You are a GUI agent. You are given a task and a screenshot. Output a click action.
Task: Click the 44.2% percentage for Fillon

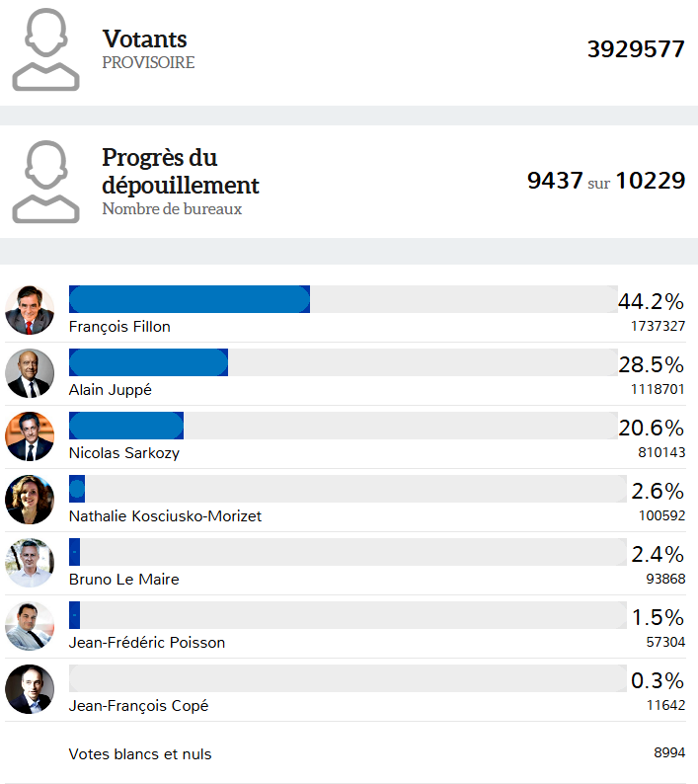coord(651,301)
